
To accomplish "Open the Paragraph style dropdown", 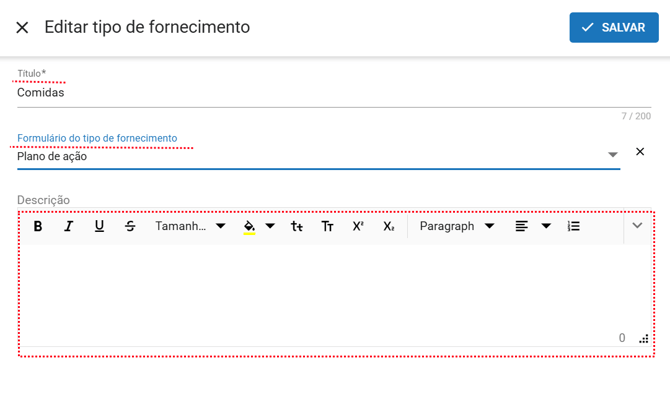I will (457, 226).
